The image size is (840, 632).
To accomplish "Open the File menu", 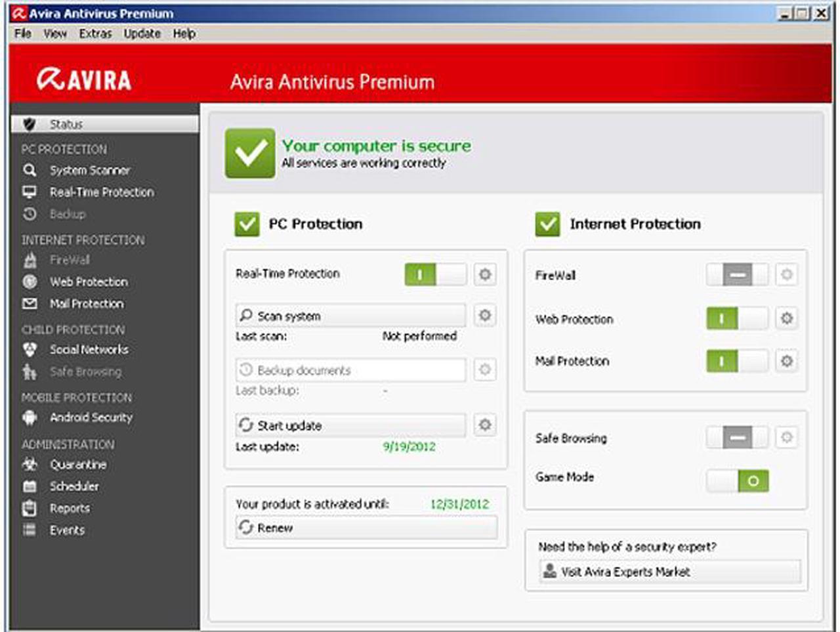I will point(22,33).
